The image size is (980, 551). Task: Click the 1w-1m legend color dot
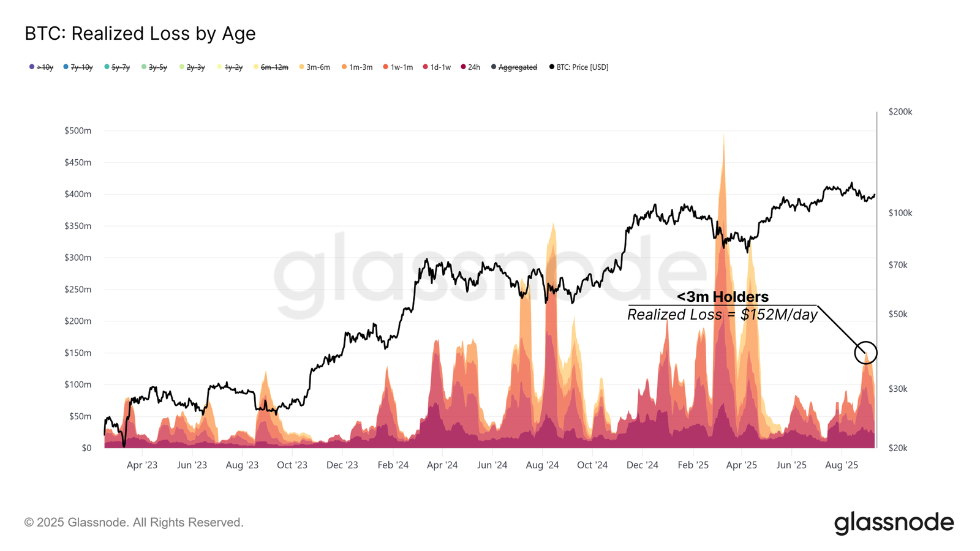click(x=386, y=67)
